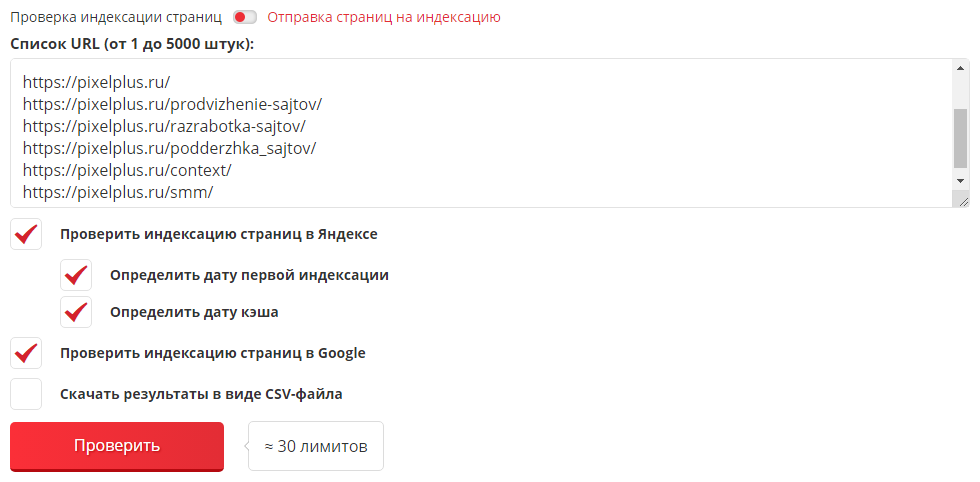Click the prodvizhenie-sajtov URL line
The image size is (980, 482).
coord(172,104)
